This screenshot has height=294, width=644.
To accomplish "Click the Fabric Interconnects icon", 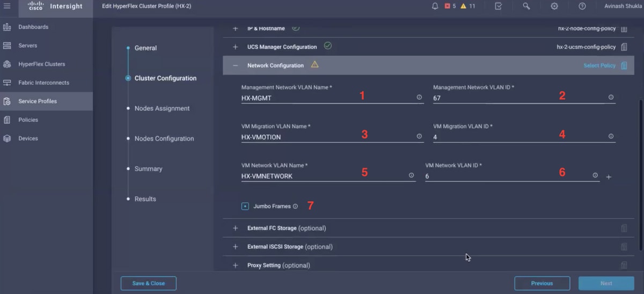I will (x=7, y=83).
